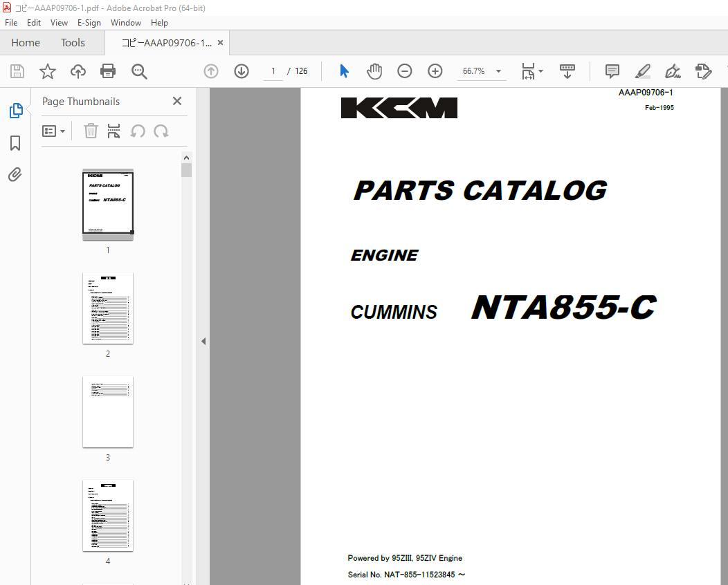Open the page display mode dropdown
Viewport: 728px width, 585px height.
tap(531, 71)
